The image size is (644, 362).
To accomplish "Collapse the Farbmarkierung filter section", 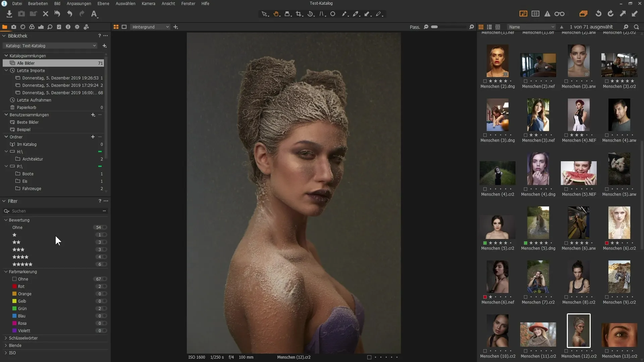I will pyautogui.click(x=6, y=271).
